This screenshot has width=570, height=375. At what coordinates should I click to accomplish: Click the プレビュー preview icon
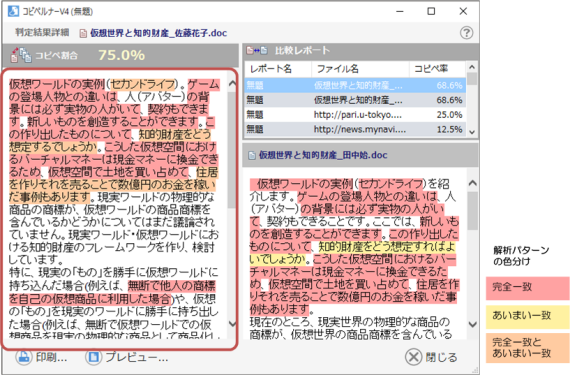[94, 357]
